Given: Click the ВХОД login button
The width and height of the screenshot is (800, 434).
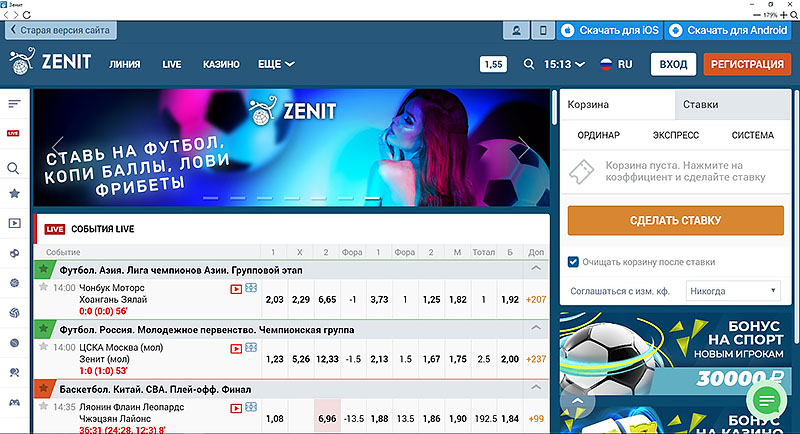Looking at the screenshot, I should (x=673, y=64).
